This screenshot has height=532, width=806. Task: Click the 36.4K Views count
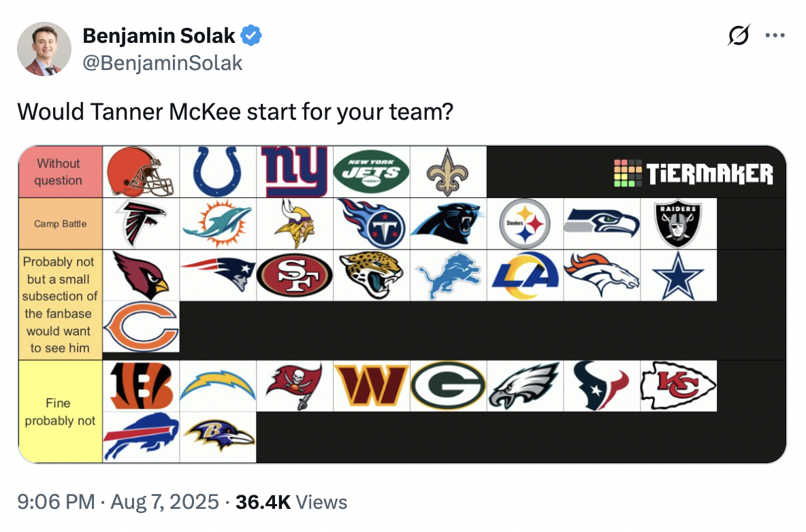291,501
